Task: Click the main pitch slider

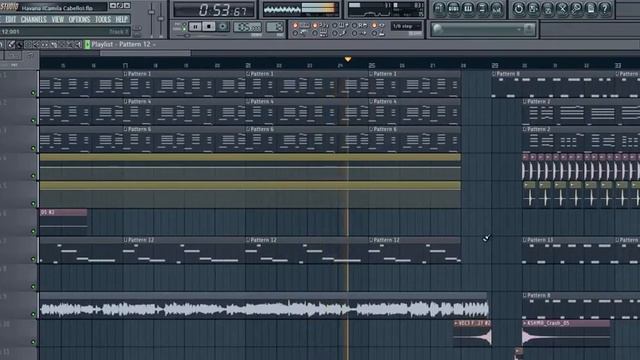Action: [x=161, y=19]
